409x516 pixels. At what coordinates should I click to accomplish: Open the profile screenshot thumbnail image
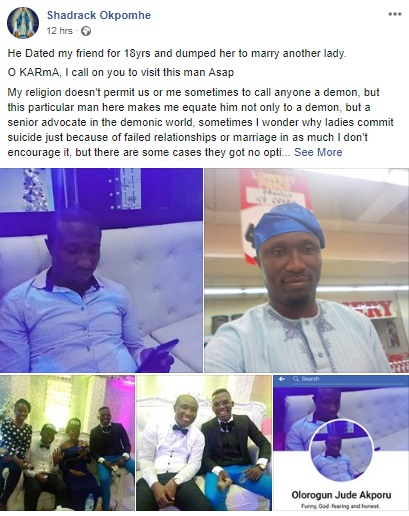(341, 443)
